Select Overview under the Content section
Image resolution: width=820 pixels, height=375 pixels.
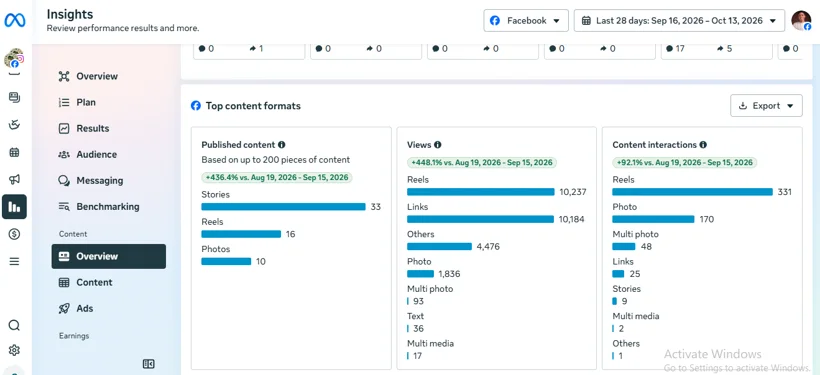click(x=109, y=256)
